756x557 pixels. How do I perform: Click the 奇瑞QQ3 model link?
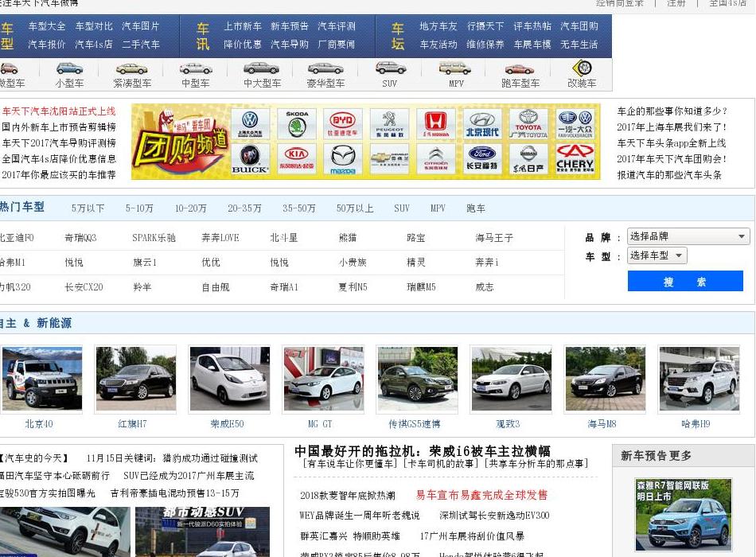point(80,238)
